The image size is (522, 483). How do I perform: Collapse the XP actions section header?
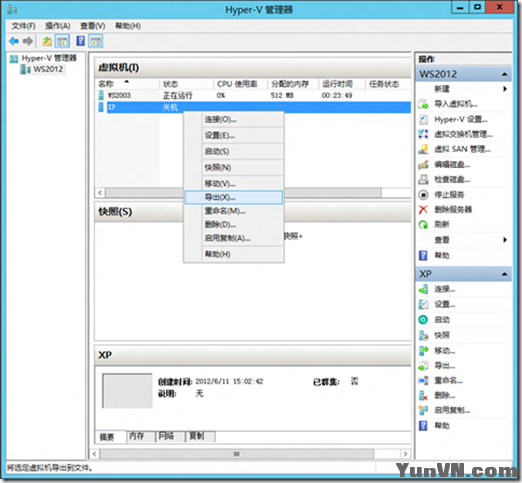pos(505,274)
